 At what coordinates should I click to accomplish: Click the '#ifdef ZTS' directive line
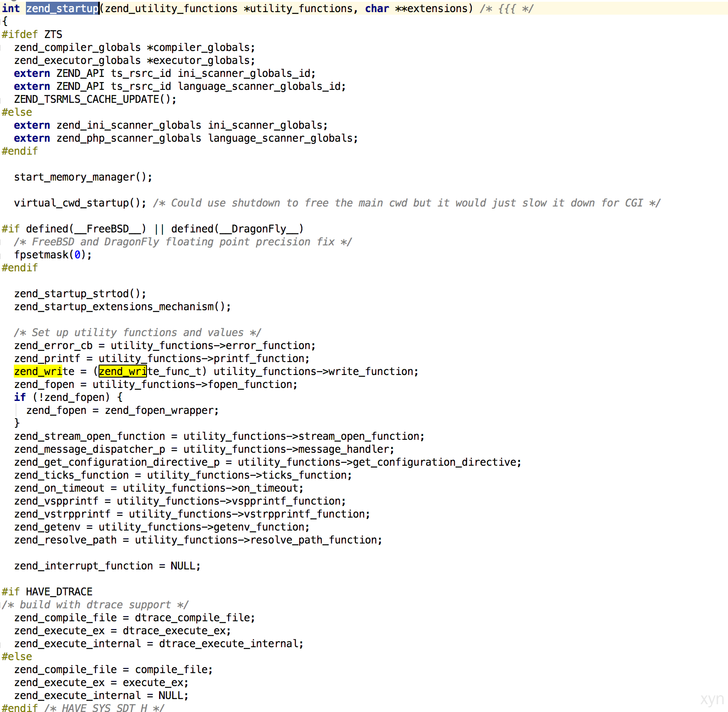pos(32,35)
